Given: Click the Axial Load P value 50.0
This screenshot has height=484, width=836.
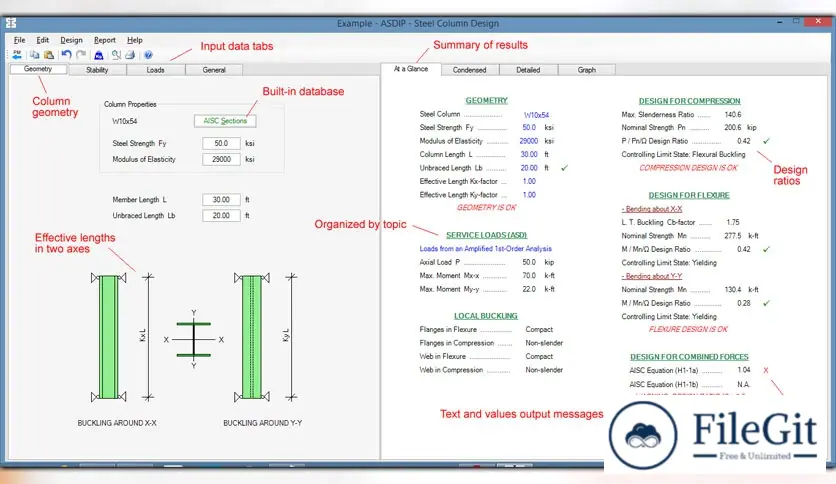Looking at the screenshot, I should click(529, 262).
